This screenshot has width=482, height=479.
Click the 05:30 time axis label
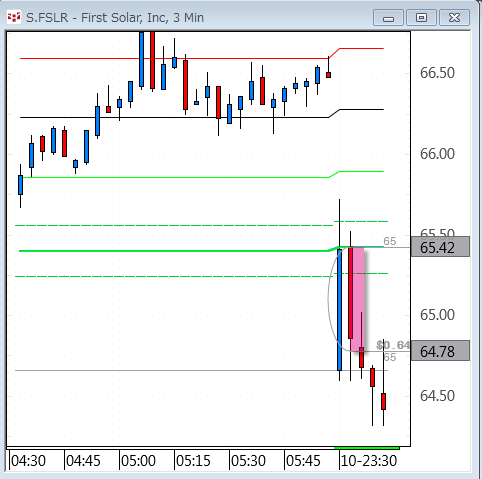[x=248, y=461]
